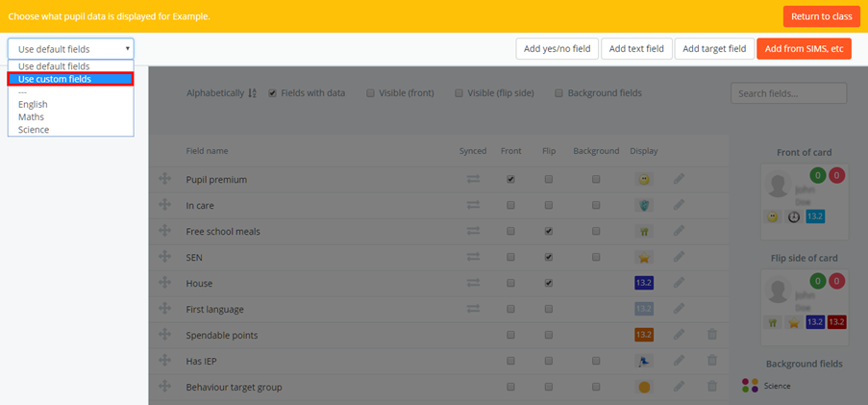Pick Maths from the dropdown list
The width and height of the screenshot is (868, 405).
[x=70, y=117]
